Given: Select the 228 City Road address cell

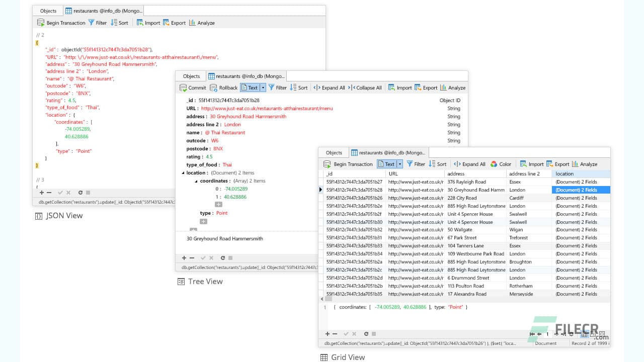Looking at the screenshot, I should coord(462,198).
